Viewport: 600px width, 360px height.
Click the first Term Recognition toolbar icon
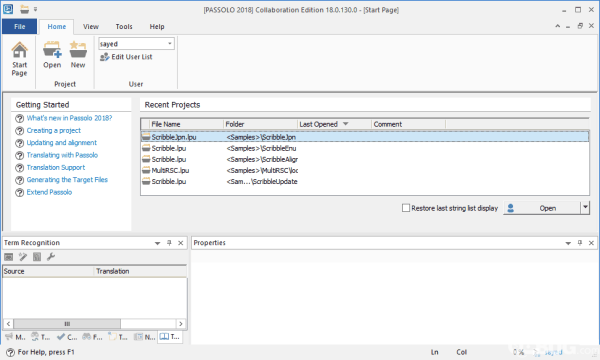click(x=8, y=257)
